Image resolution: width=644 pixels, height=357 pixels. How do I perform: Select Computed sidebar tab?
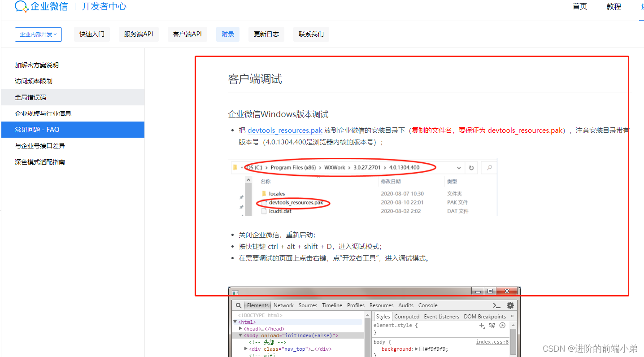click(407, 316)
